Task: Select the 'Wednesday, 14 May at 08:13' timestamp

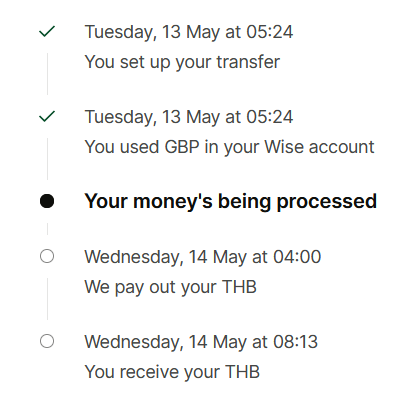Action: pos(201,342)
